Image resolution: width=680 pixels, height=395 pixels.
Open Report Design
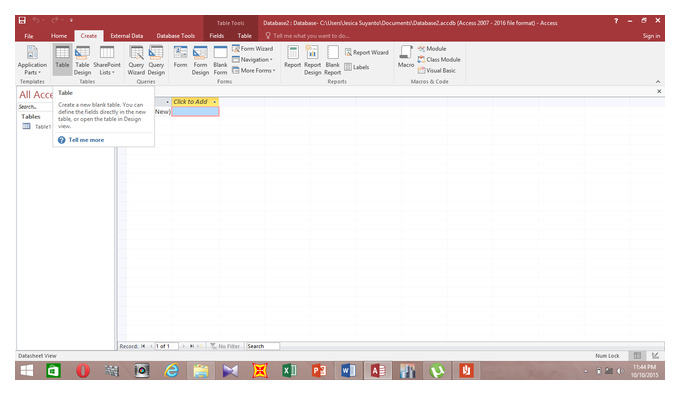(x=312, y=60)
